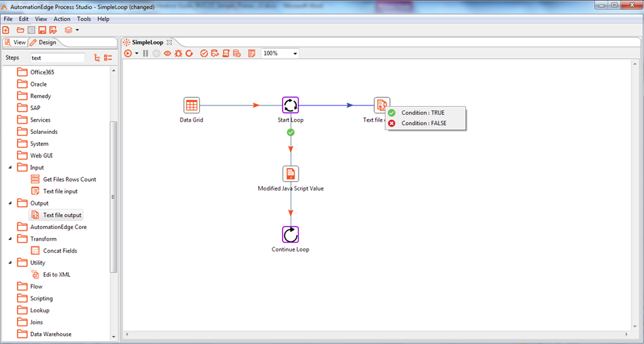The image size is (644, 344).
Task: Choose Condition : TRUE from popup
Action: (x=425, y=113)
